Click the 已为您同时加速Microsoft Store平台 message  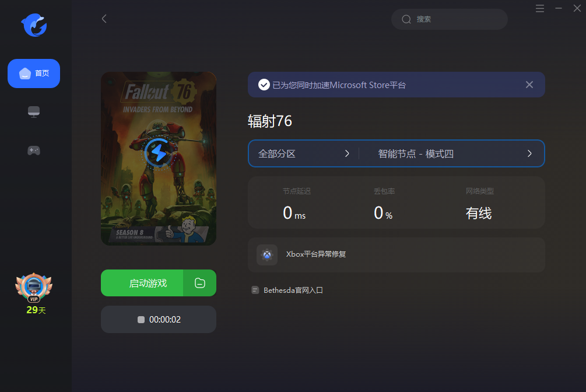[339, 85]
